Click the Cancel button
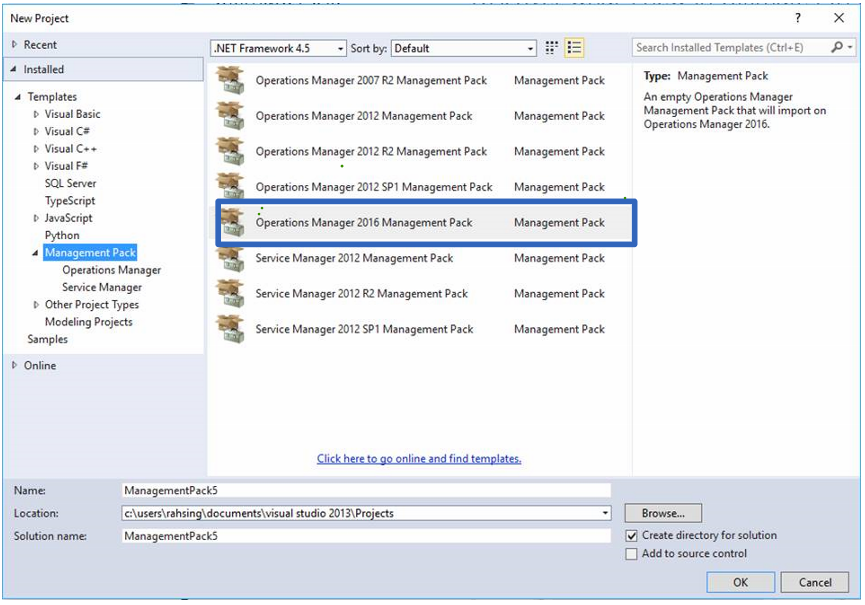The width and height of the screenshot is (865, 605). 815,582
